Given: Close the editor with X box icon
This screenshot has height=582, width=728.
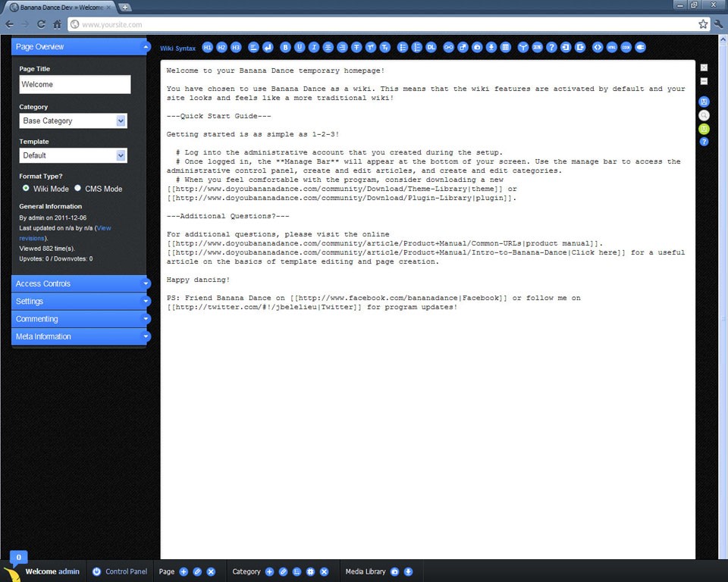Looking at the screenshot, I should pyautogui.click(x=704, y=67).
